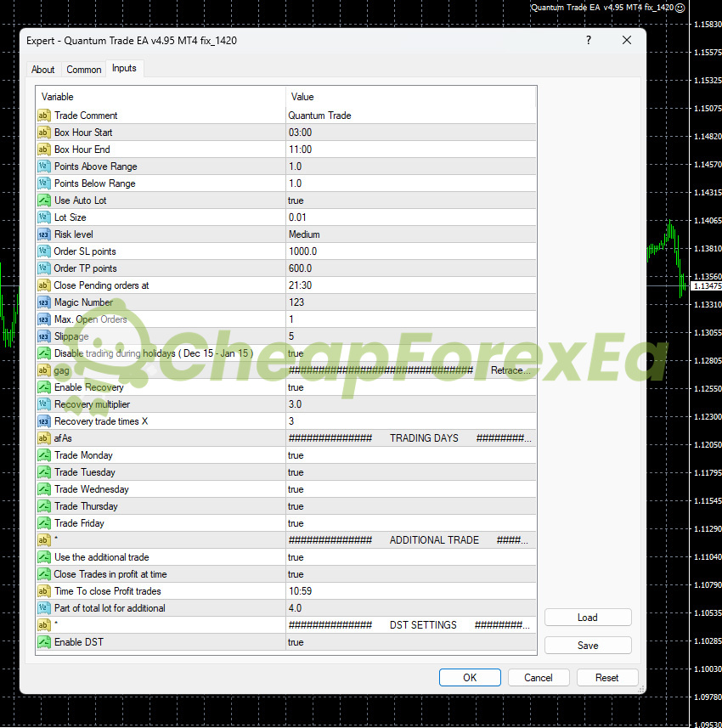
Task: Click the string icon beside afAs
Action: click(x=43, y=438)
